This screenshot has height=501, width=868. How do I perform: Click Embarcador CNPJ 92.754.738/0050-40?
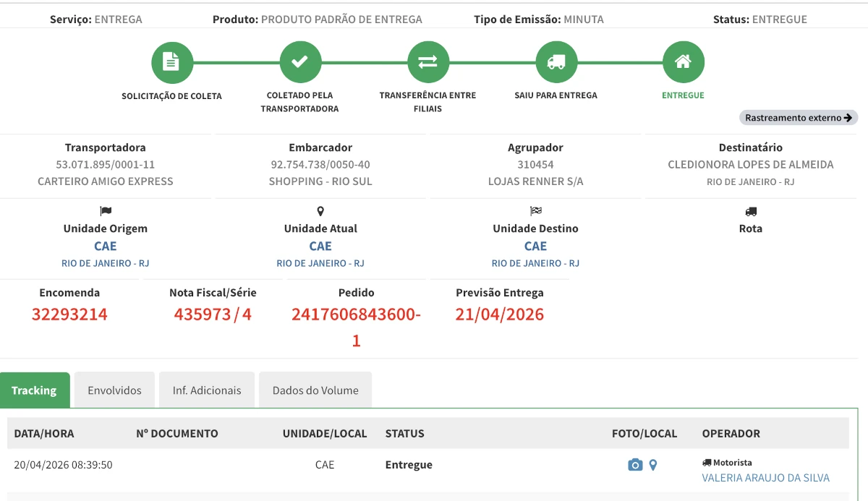coord(320,165)
